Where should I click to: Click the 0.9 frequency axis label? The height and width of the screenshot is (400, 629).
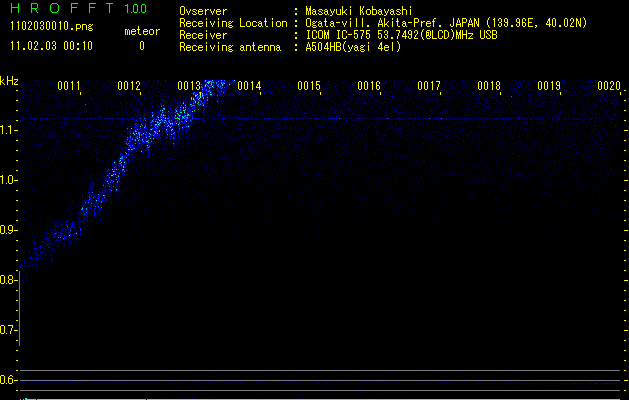pyautogui.click(x=8, y=230)
